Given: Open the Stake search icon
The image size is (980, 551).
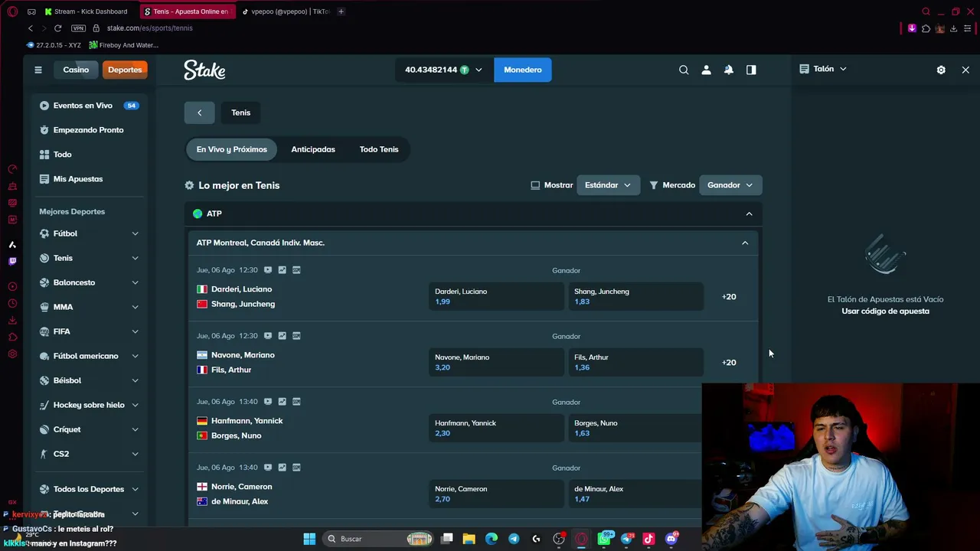Looking at the screenshot, I should [684, 70].
